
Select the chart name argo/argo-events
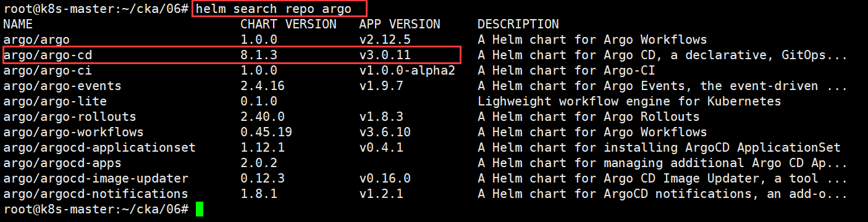click(62, 86)
